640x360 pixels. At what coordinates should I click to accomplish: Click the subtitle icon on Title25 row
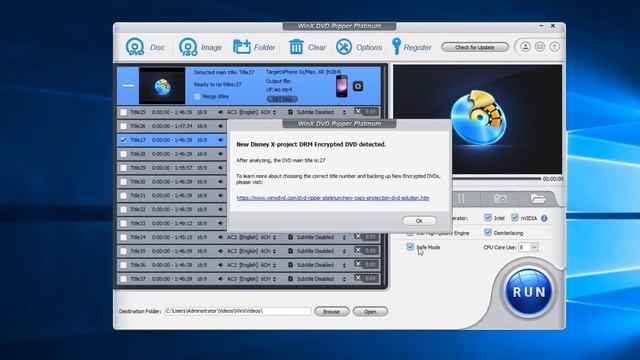[x=290, y=112]
